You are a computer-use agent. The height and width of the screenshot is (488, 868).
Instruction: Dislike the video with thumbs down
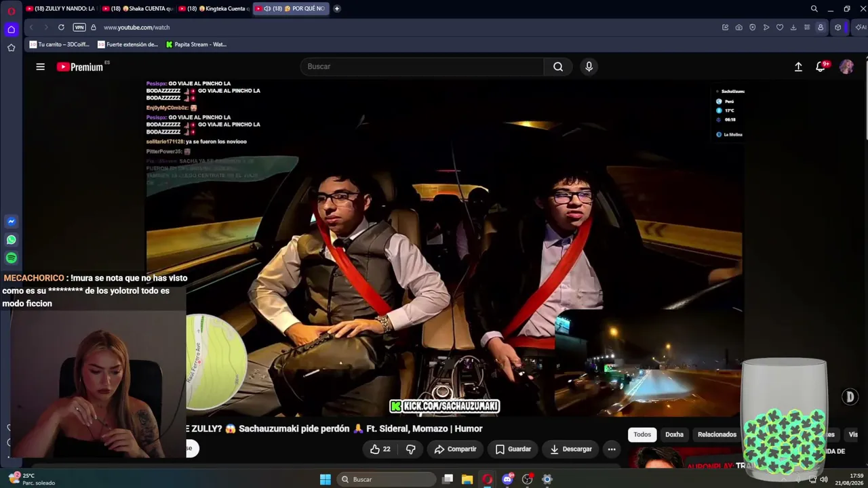click(410, 449)
